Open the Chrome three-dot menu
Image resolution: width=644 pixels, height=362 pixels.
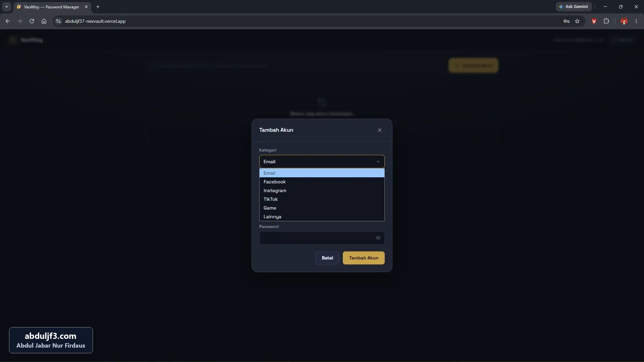pos(636,21)
